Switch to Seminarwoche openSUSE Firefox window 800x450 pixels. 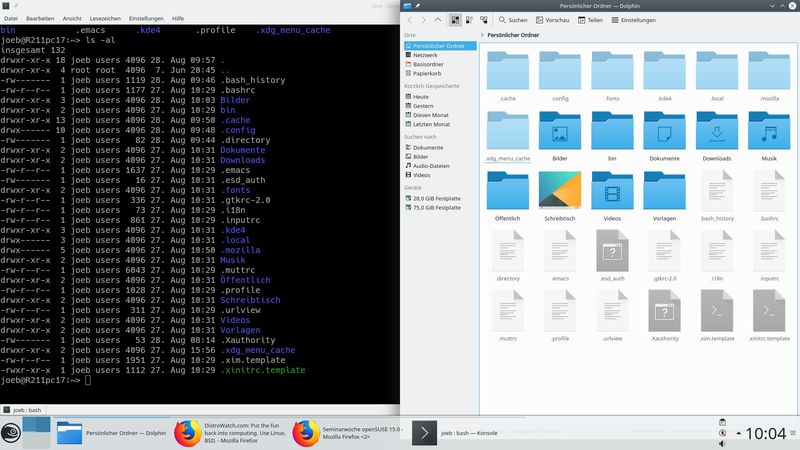pos(349,433)
